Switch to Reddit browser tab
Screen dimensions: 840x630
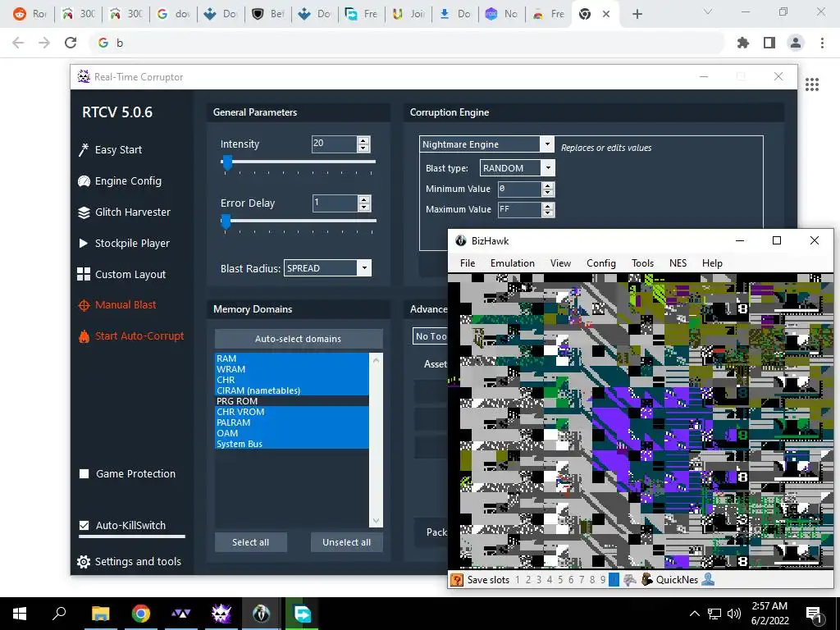(30, 14)
